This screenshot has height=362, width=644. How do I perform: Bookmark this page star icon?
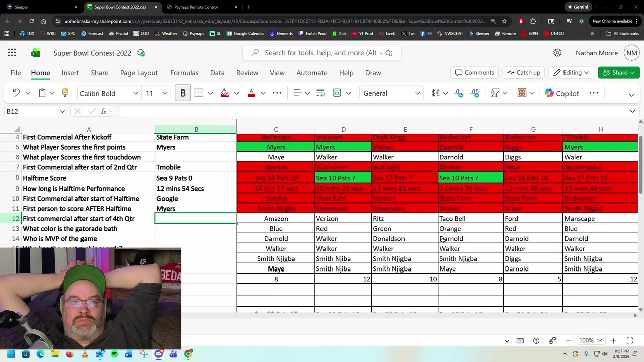[x=504, y=21]
